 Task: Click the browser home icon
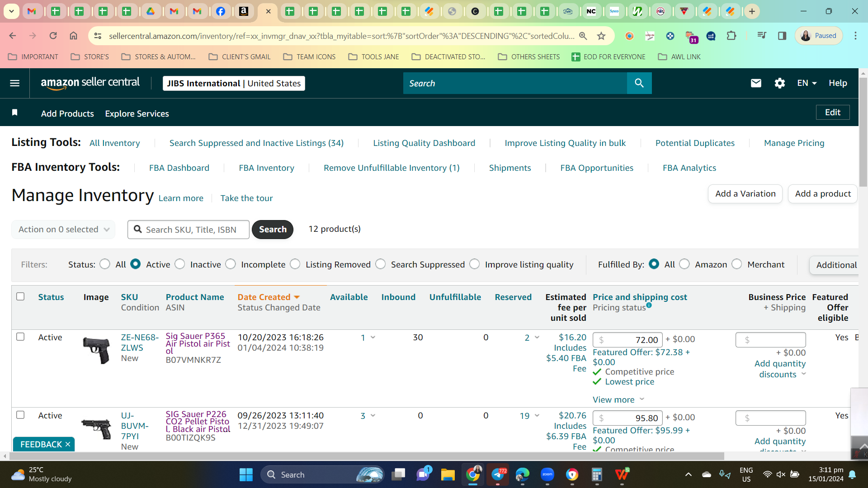tap(73, 36)
